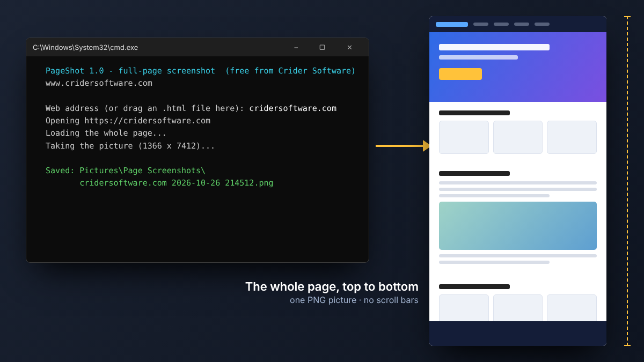Click the 'Loading the whole page...' line

(x=106, y=133)
